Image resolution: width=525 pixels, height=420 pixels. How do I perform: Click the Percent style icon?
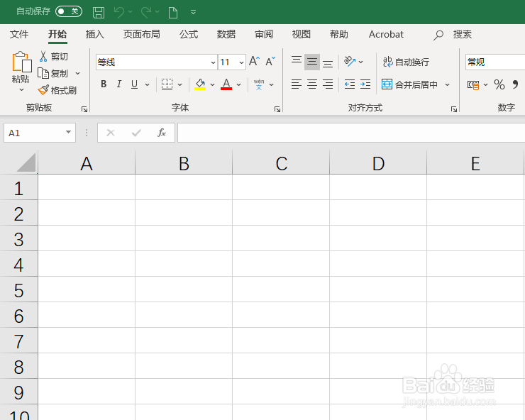pos(499,84)
